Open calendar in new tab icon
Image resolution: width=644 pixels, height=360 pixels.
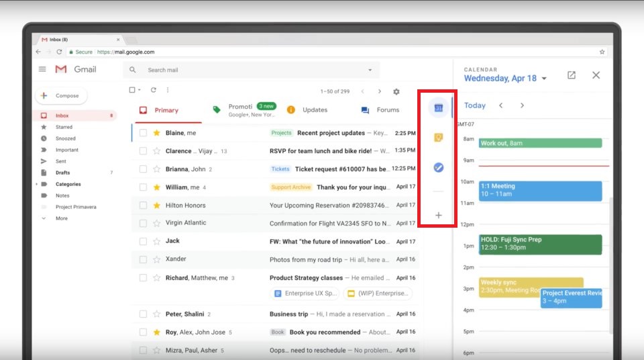(572, 75)
